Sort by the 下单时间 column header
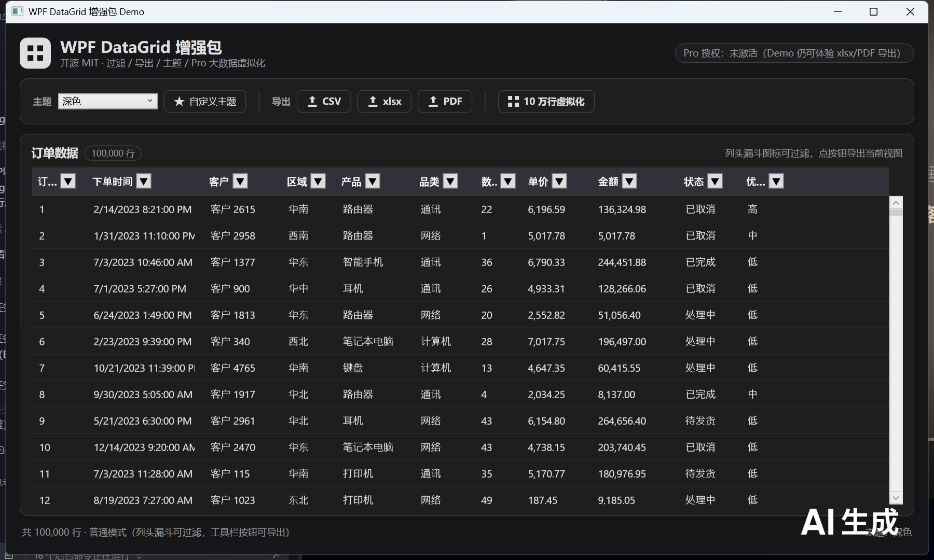 (x=113, y=181)
